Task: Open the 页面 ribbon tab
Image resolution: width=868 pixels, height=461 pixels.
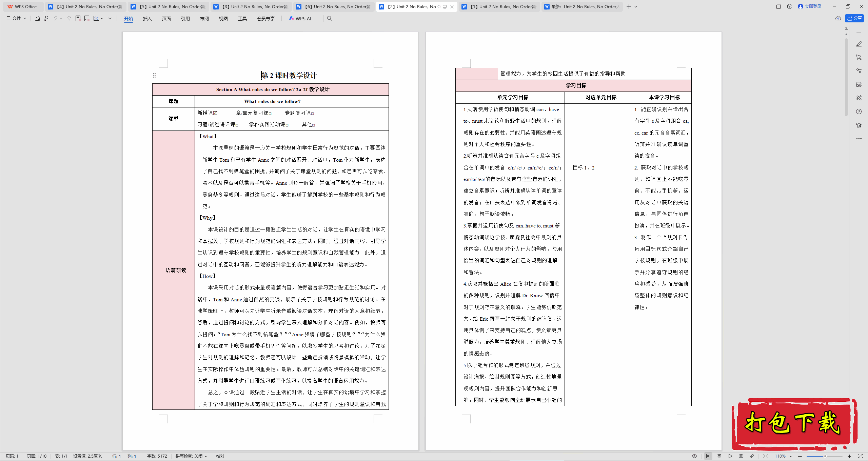Action: pyautogui.click(x=166, y=19)
